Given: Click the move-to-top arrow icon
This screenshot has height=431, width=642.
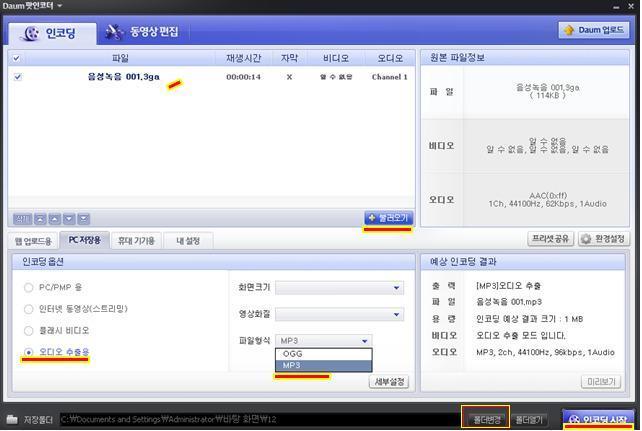Looking at the screenshot, I should [40, 219].
